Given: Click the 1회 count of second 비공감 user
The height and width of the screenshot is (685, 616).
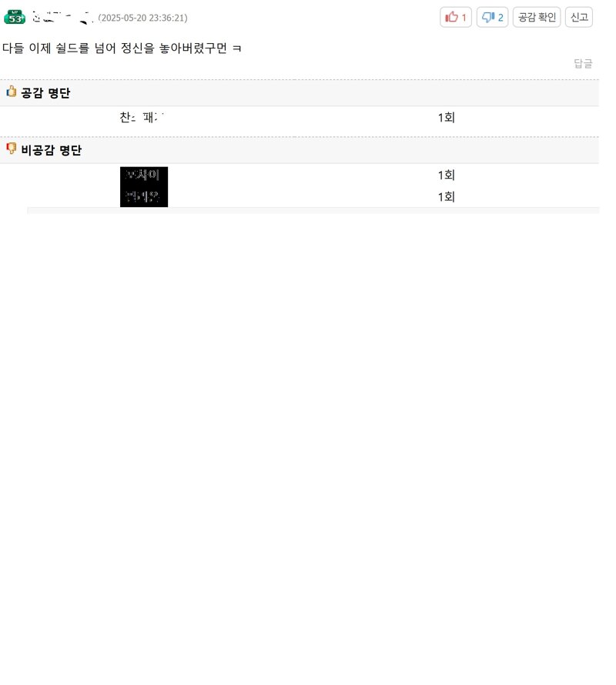Looking at the screenshot, I should click(x=447, y=197).
